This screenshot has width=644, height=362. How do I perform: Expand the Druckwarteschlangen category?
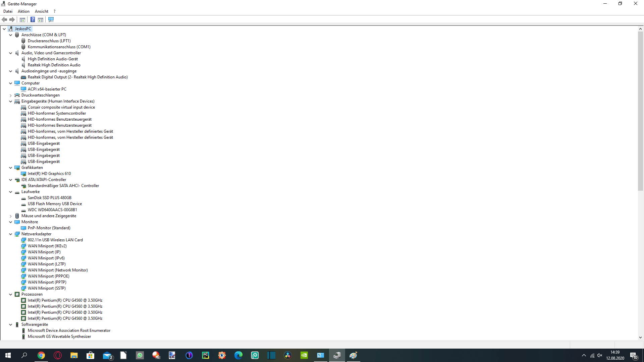point(11,95)
